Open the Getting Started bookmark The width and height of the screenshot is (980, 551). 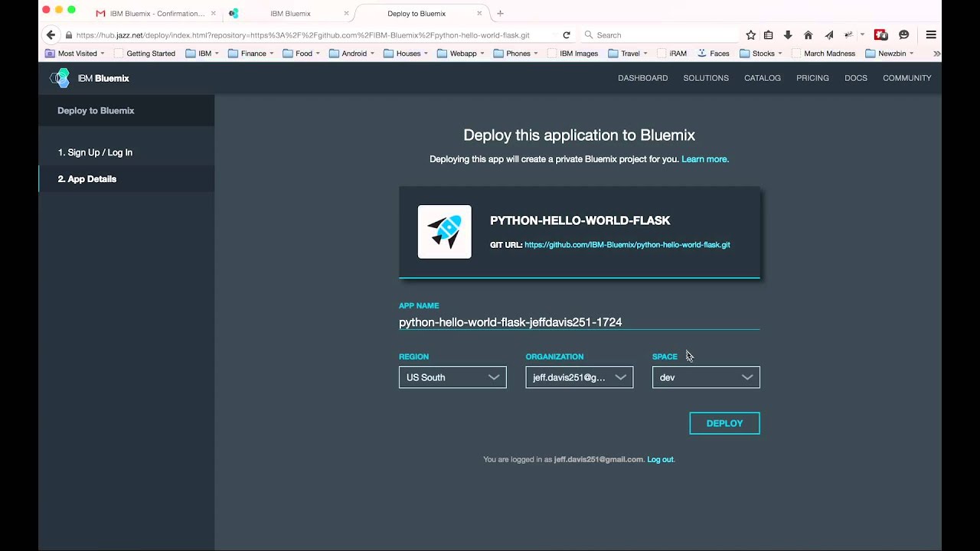click(x=145, y=54)
